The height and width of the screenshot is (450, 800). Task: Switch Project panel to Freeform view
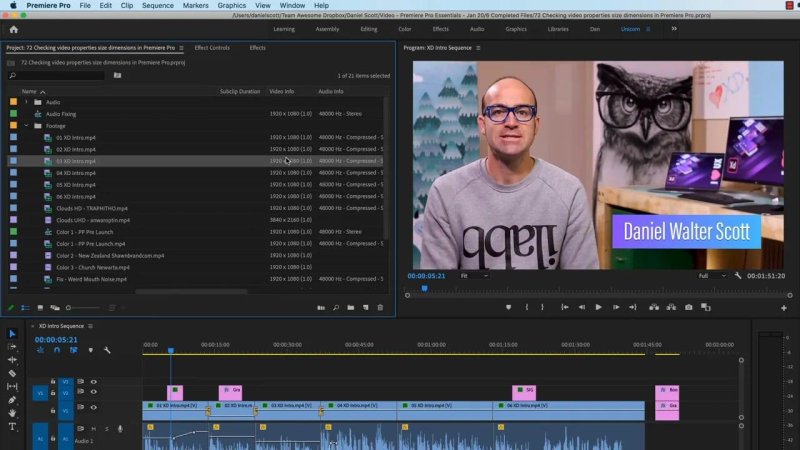(x=55, y=308)
